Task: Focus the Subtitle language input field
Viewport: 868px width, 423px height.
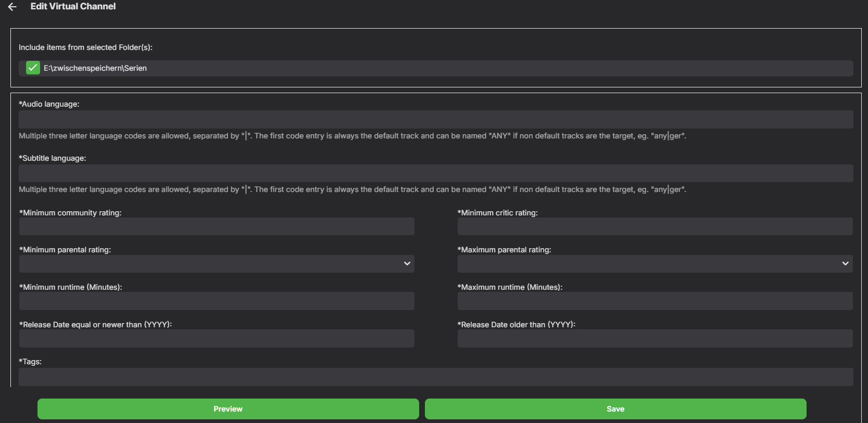Action: coord(436,173)
